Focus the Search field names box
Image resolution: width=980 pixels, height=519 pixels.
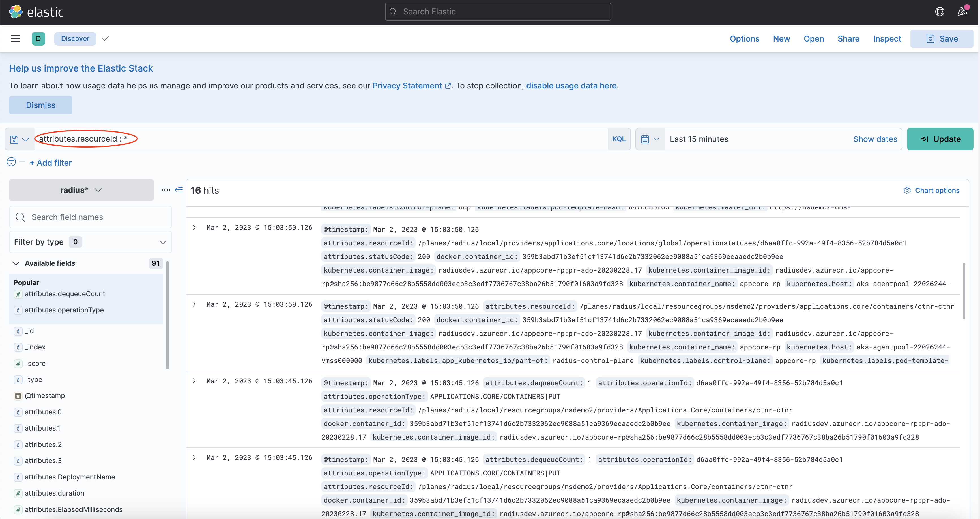[x=90, y=217]
